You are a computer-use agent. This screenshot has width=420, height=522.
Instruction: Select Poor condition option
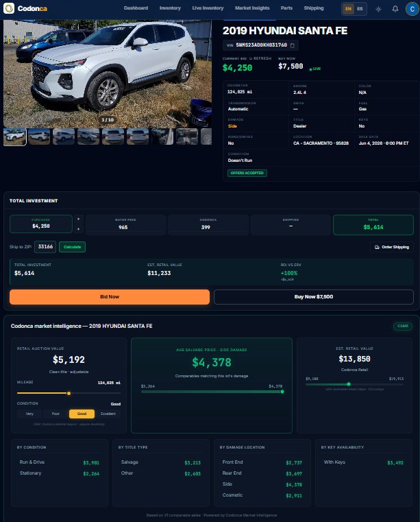55,414
